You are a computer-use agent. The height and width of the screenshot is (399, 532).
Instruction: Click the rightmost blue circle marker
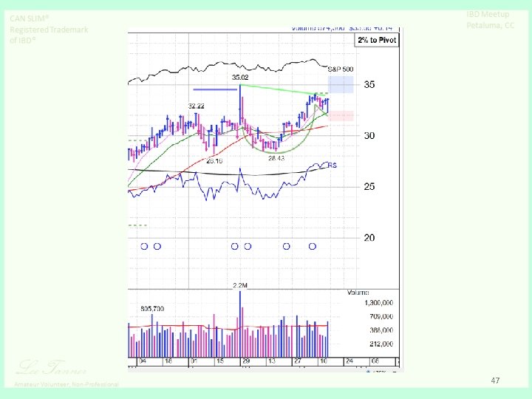[313, 246]
